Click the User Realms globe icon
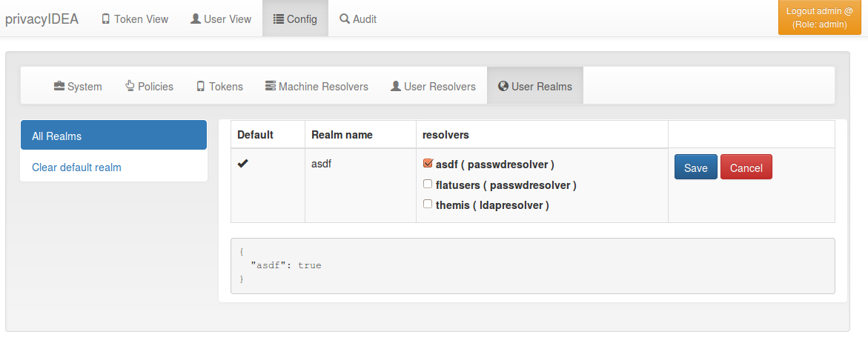The width and height of the screenshot is (868, 349). (x=503, y=86)
